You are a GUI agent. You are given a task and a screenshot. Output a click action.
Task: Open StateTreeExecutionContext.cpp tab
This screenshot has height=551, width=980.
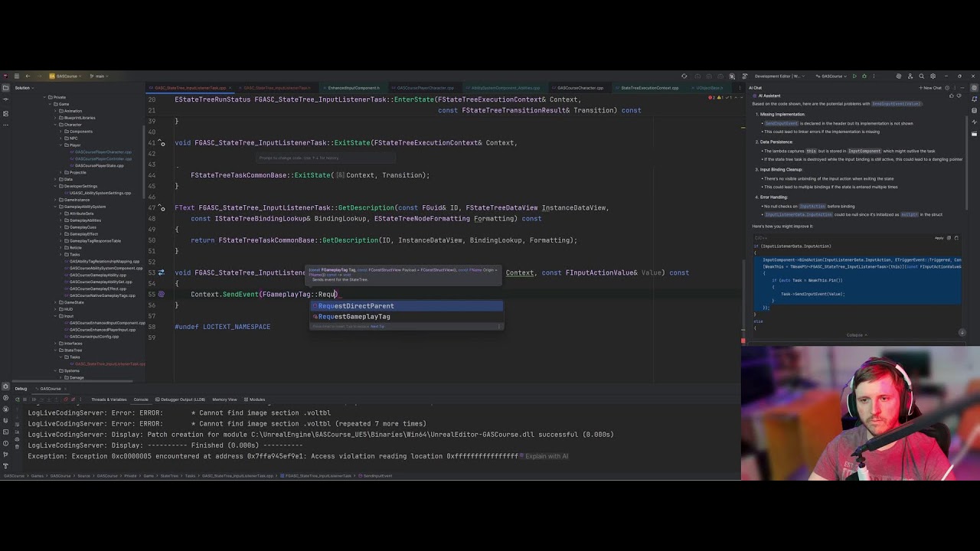point(649,88)
